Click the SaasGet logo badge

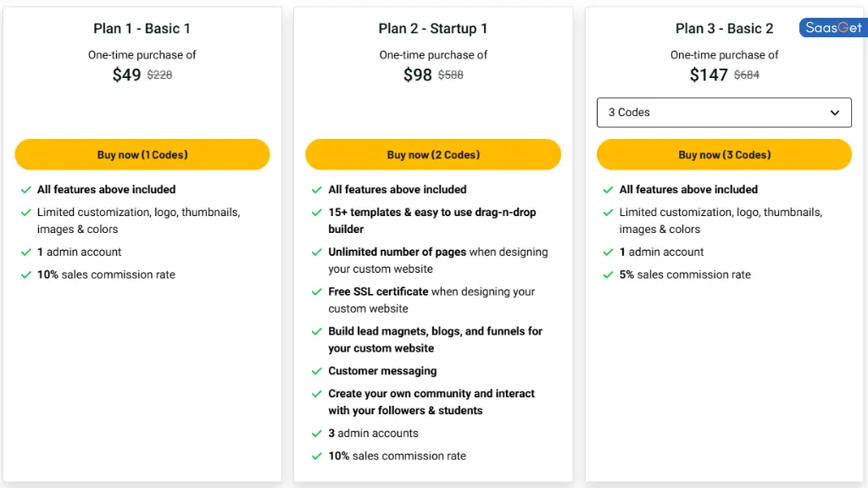(x=833, y=28)
